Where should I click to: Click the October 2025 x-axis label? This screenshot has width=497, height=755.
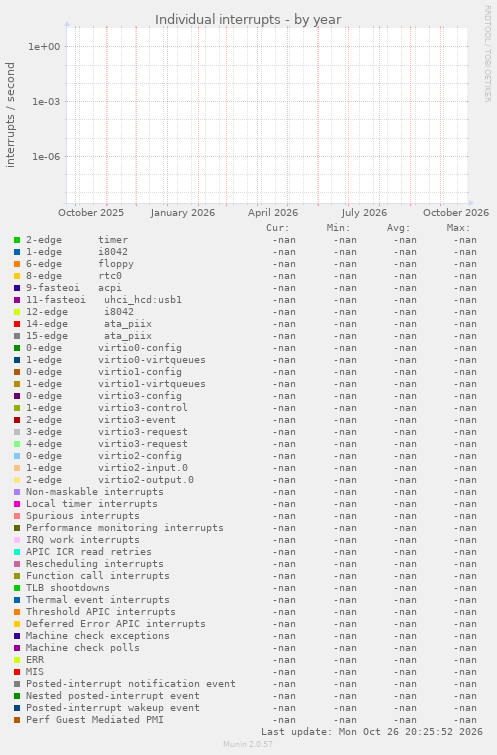[x=91, y=213]
